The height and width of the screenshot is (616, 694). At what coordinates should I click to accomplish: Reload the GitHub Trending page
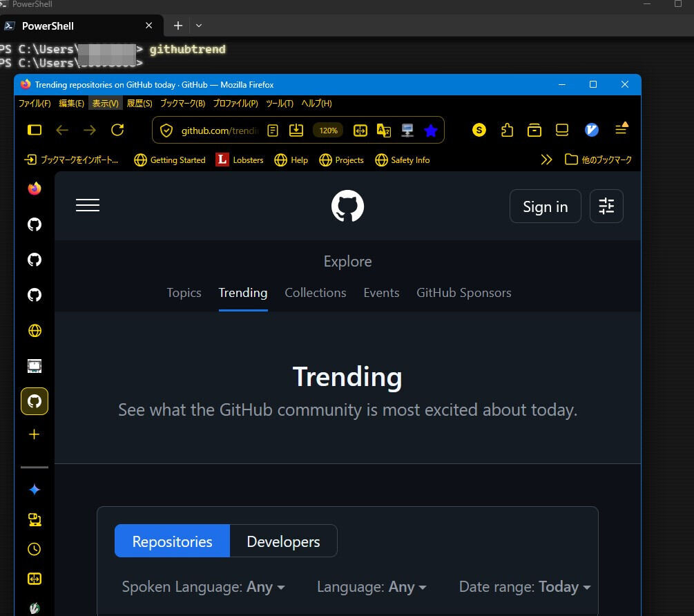(117, 130)
